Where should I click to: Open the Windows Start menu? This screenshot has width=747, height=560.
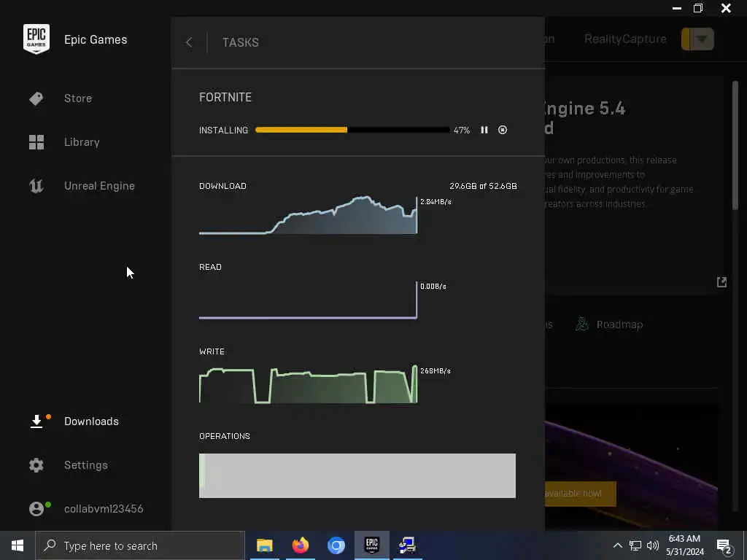coord(18,545)
